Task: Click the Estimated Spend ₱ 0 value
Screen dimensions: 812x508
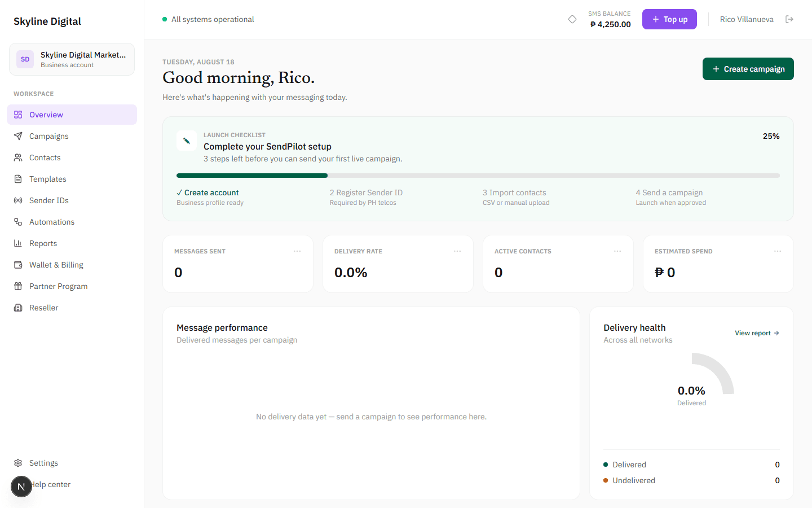Action: 665,273
